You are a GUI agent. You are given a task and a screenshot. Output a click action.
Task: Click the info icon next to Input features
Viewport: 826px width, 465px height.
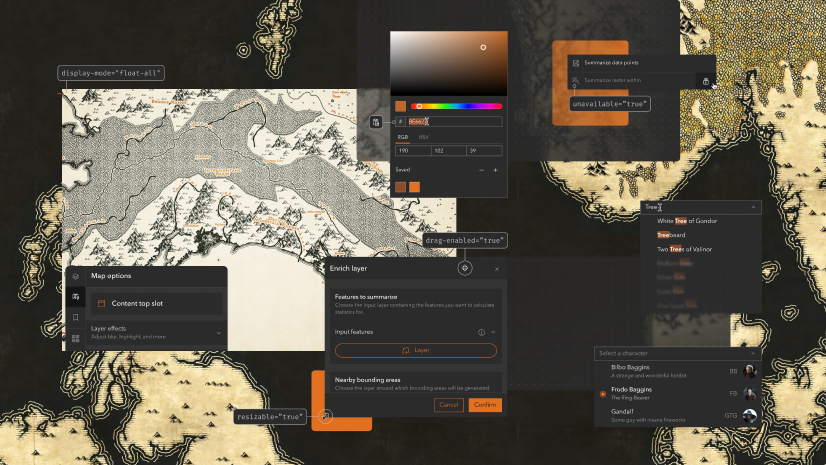(x=481, y=332)
